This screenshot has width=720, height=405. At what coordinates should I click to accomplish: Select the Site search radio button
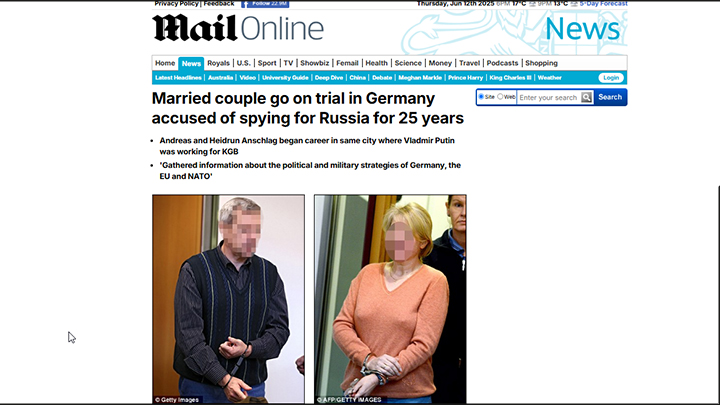coord(481,97)
